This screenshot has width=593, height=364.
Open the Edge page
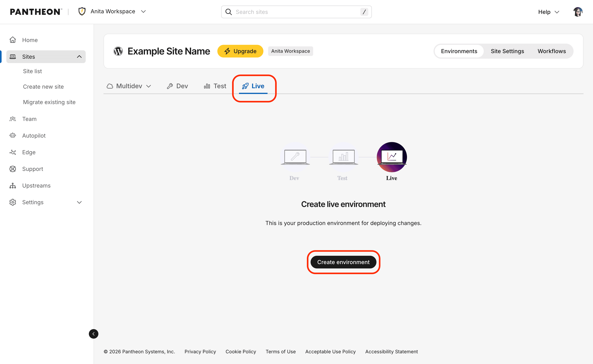click(29, 152)
